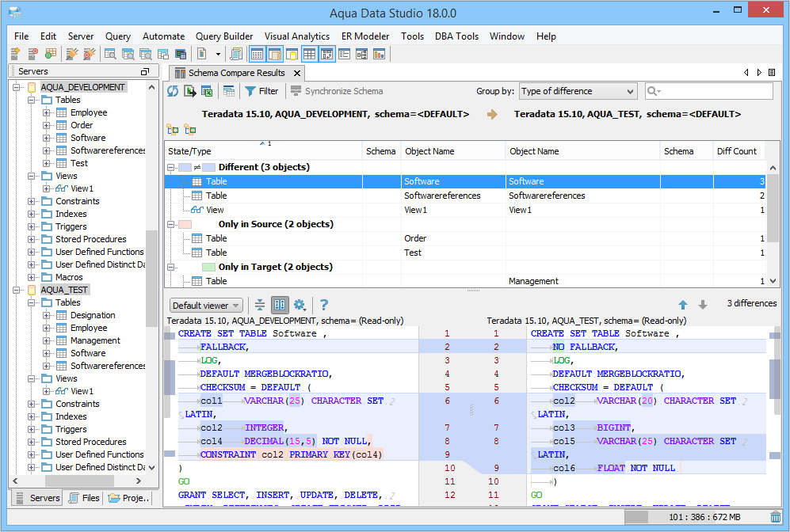Click the memory usage bar in status bar
Image resolution: width=790 pixels, height=532 pixels.
click(696, 517)
